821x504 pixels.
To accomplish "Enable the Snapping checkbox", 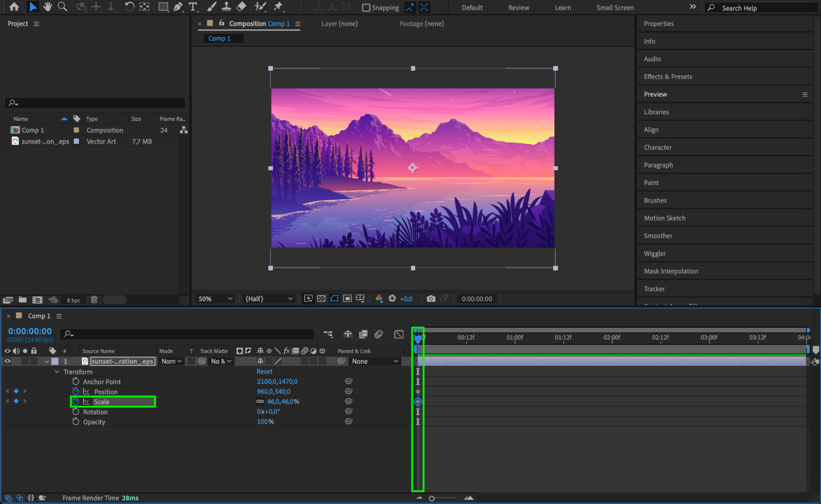I will click(366, 7).
